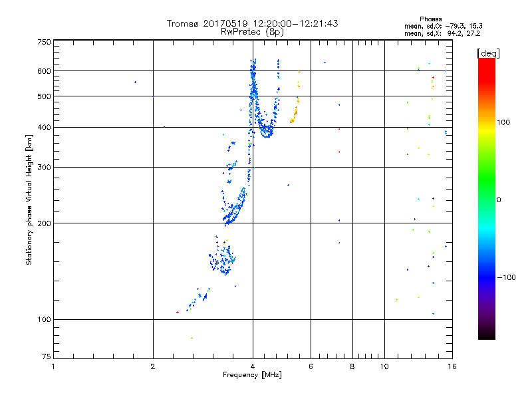
Task: Click the phase colorbar gradient
Action: 487,199
